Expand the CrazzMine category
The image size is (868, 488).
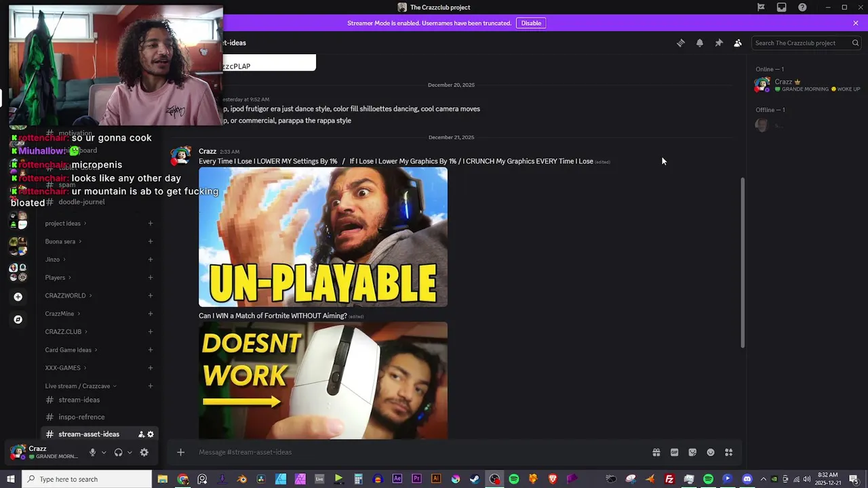point(63,314)
